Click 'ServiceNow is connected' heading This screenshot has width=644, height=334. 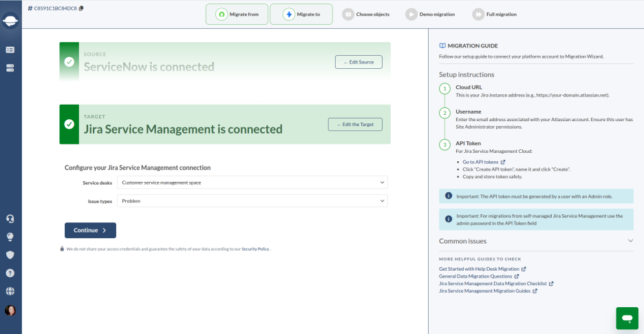(x=149, y=67)
